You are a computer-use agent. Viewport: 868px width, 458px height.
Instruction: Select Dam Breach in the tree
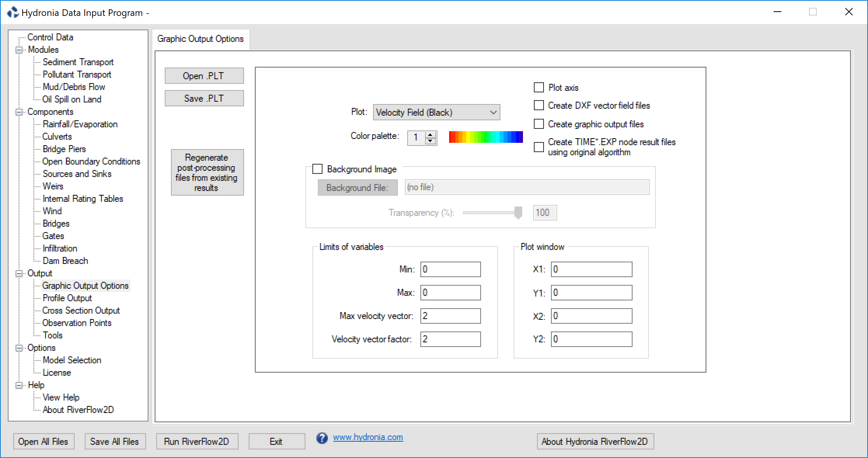pyautogui.click(x=65, y=261)
